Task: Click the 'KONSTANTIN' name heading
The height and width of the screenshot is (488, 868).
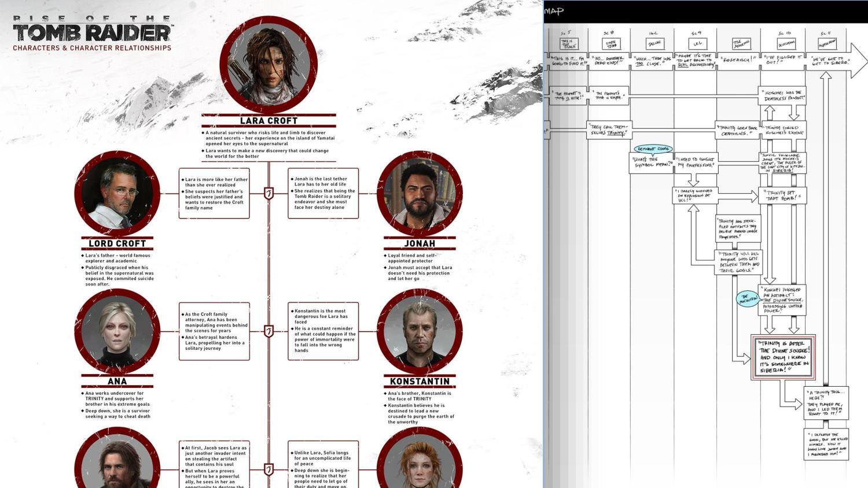Action: 420,382
